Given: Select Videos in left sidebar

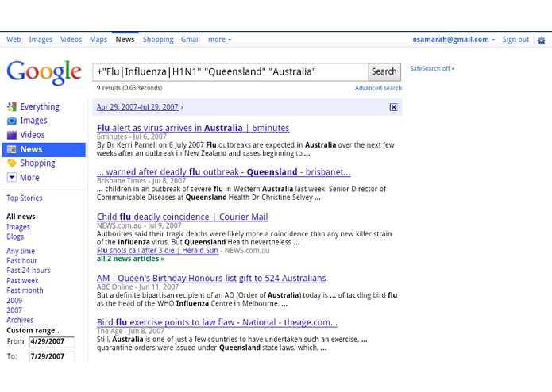Looking at the screenshot, I should pyautogui.click(x=33, y=135).
